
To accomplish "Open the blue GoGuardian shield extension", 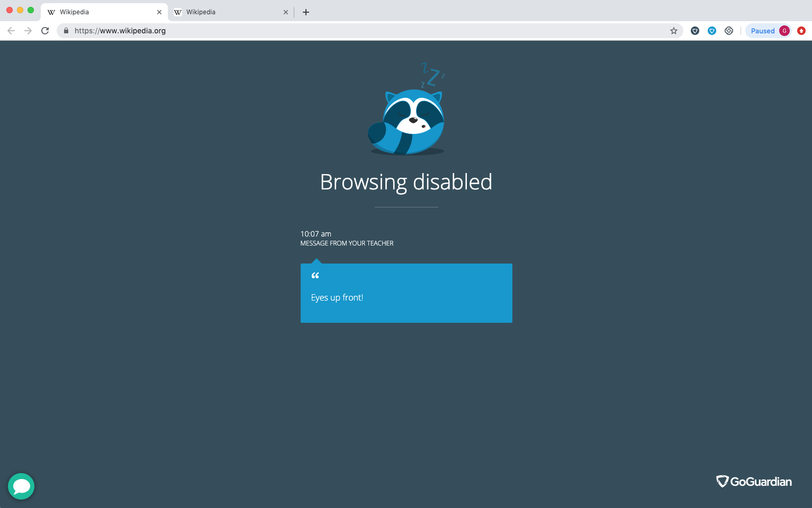I will pyautogui.click(x=712, y=31).
